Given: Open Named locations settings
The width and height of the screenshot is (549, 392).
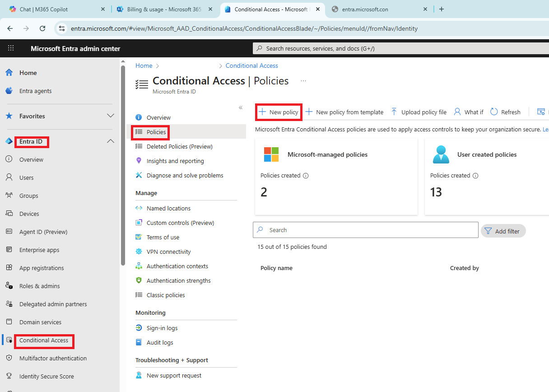Looking at the screenshot, I should click(168, 208).
